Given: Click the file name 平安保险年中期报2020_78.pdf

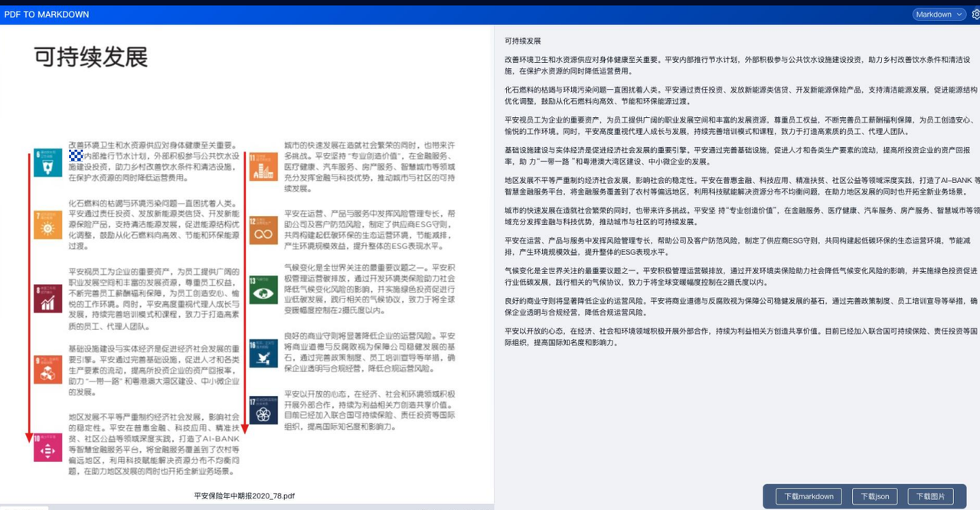Looking at the screenshot, I should tap(244, 496).
